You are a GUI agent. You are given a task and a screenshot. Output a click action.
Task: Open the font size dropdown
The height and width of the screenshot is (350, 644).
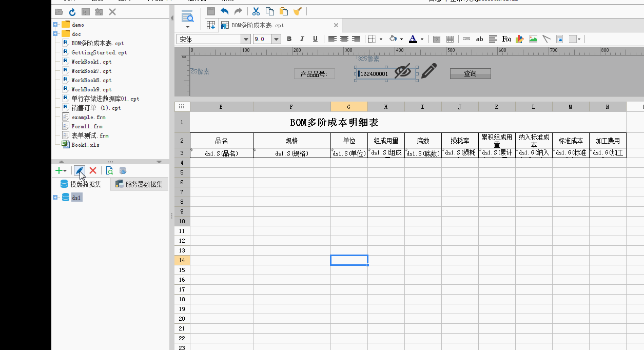(275, 38)
